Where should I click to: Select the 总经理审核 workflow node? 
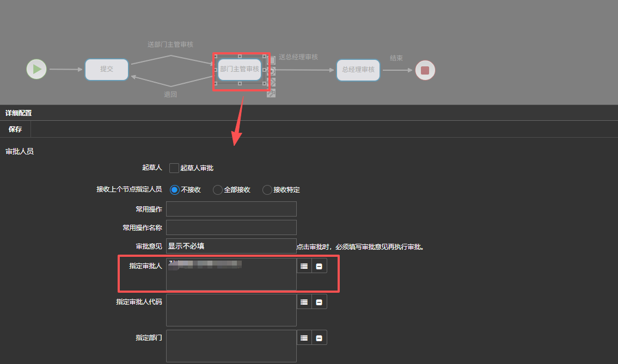pyautogui.click(x=358, y=70)
